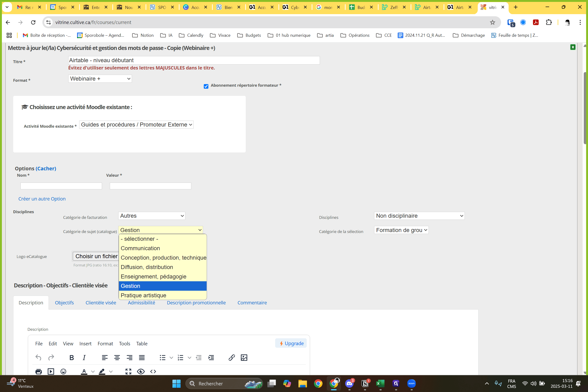The width and height of the screenshot is (588, 392).
Task: Insert media into the editor
Action: pos(51,372)
